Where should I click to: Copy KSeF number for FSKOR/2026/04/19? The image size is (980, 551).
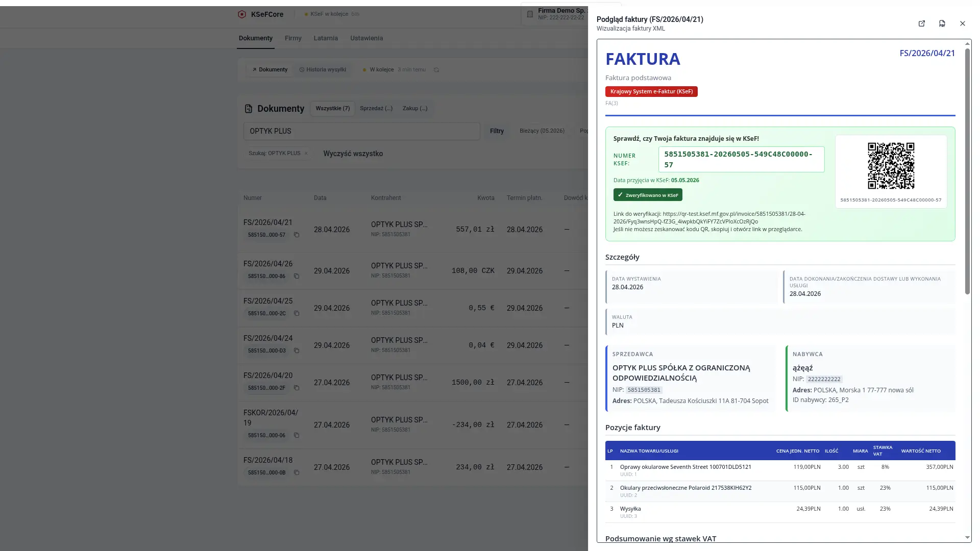tap(297, 436)
